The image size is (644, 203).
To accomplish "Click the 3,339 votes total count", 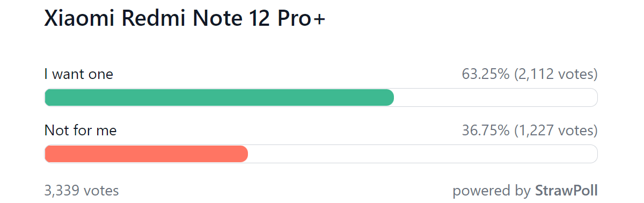I will click(x=82, y=191).
